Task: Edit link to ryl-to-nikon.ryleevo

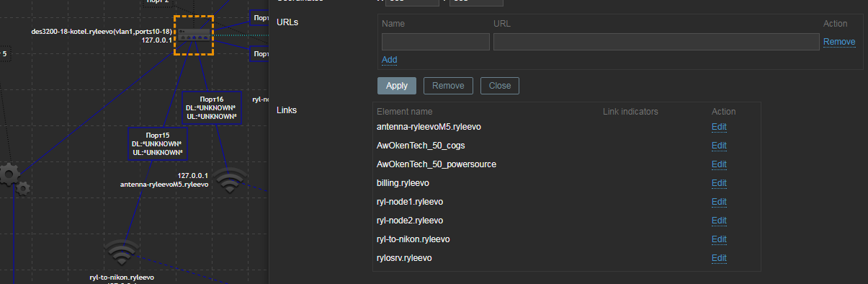Action: (x=719, y=239)
